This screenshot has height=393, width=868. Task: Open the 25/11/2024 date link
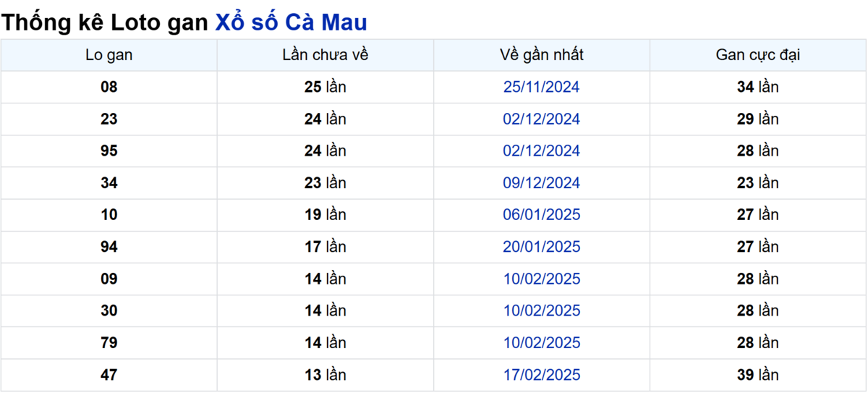pos(542,87)
